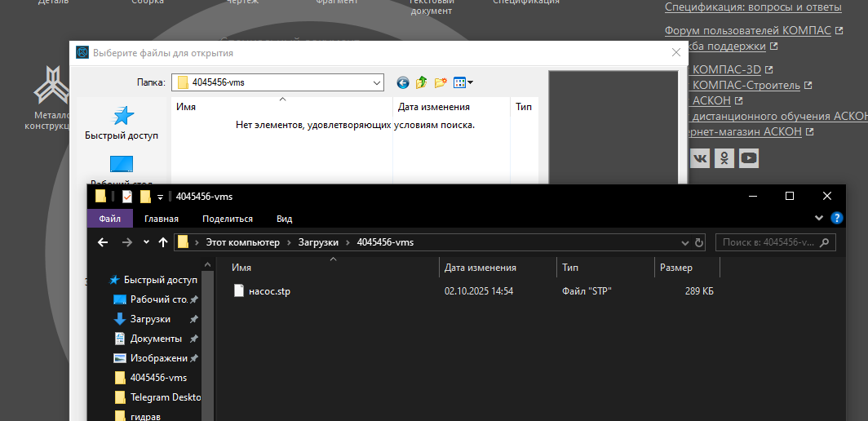The image size is (868, 421).
Task: Expand the Папка folder combo box
Action: (x=376, y=82)
